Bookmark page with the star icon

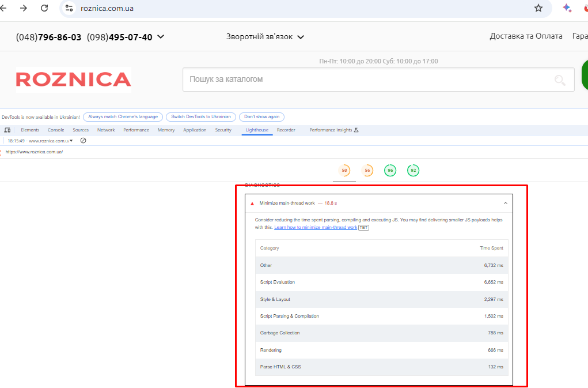538,8
